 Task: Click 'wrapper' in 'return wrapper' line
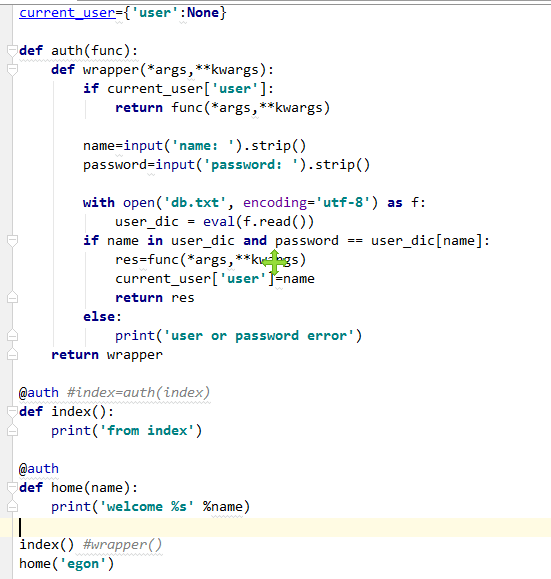point(135,355)
